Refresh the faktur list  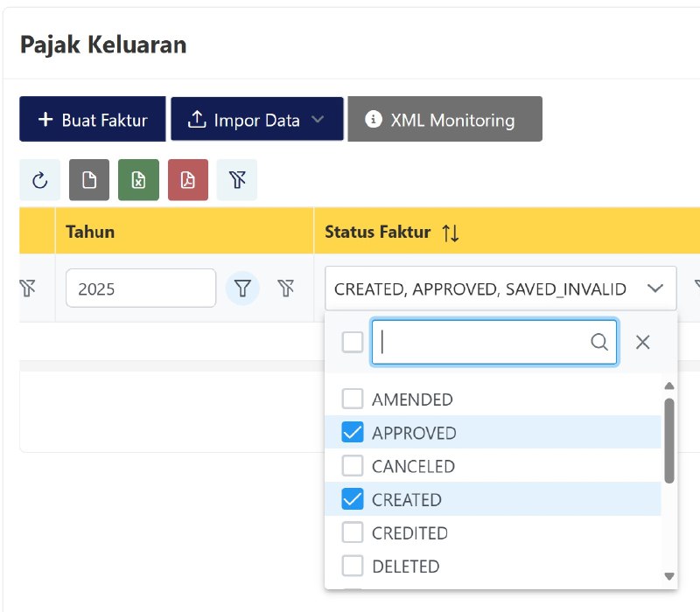click(39, 179)
